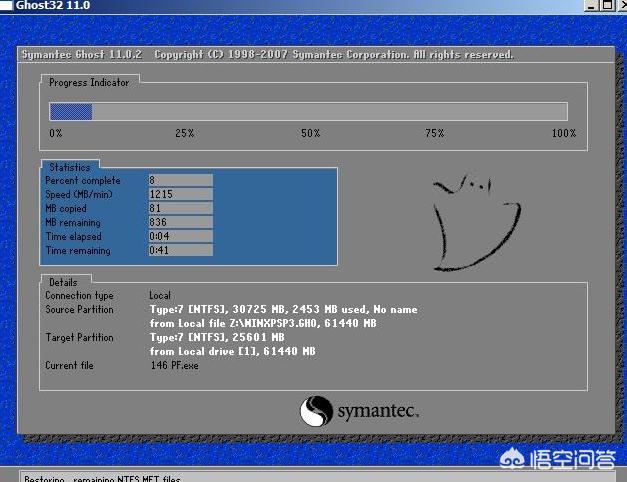Click the Progress Indicator group label

click(89, 83)
